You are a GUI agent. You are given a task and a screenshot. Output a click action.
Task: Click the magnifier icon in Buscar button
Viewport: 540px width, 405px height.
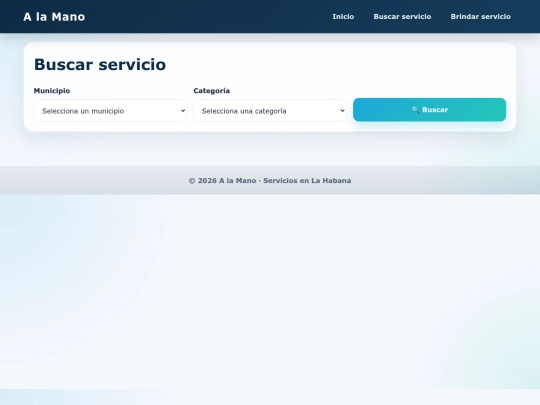[415, 110]
